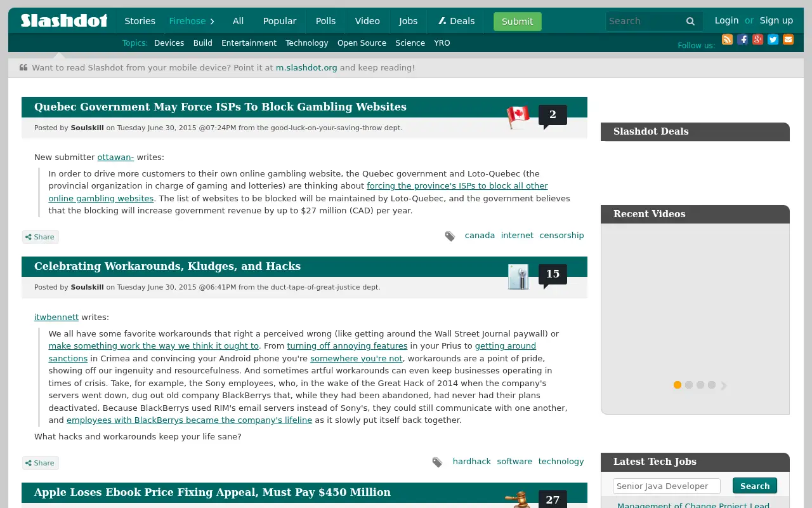Click the magnifier icon in the top search box
The width and height of the screenshot is (812, 508).
tap(690, 21)
